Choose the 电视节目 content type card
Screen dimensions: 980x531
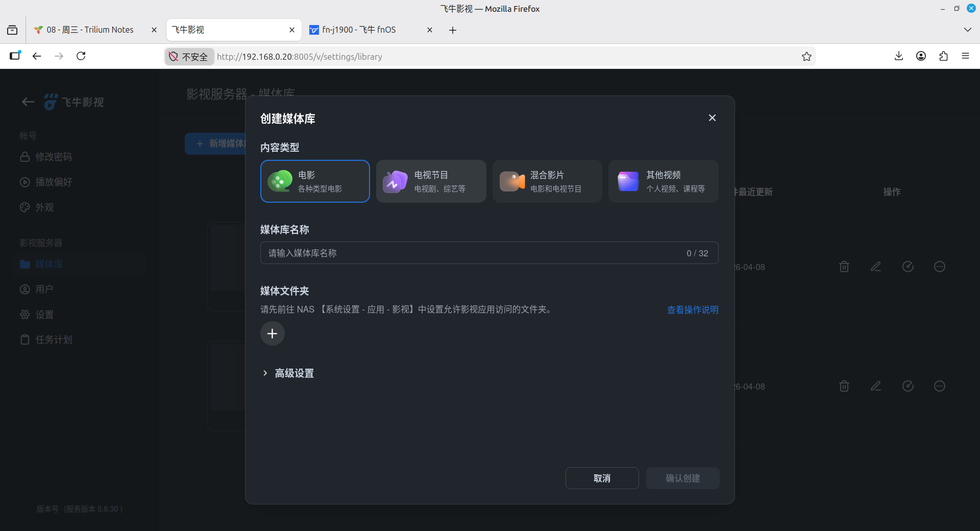pyautogui.click(x=431, y=181)
